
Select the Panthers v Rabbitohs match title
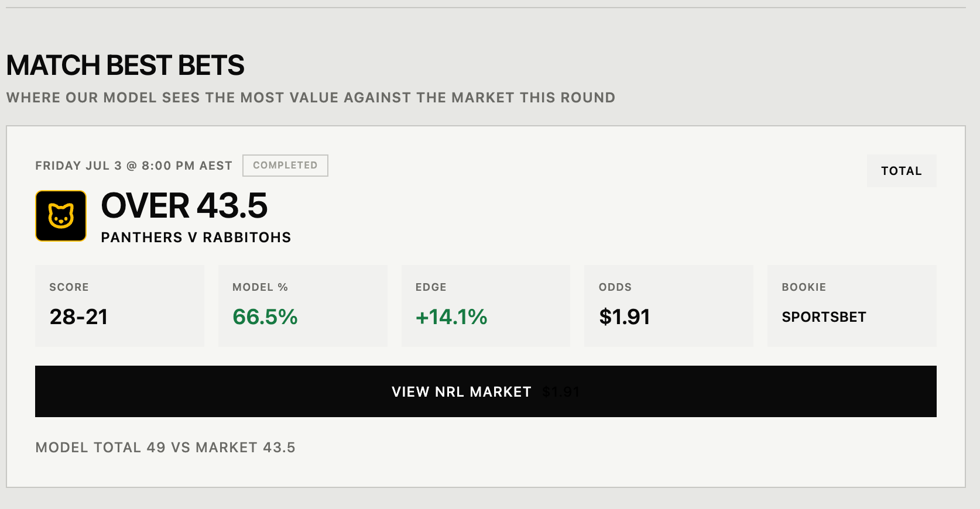(x=196, y=238)
